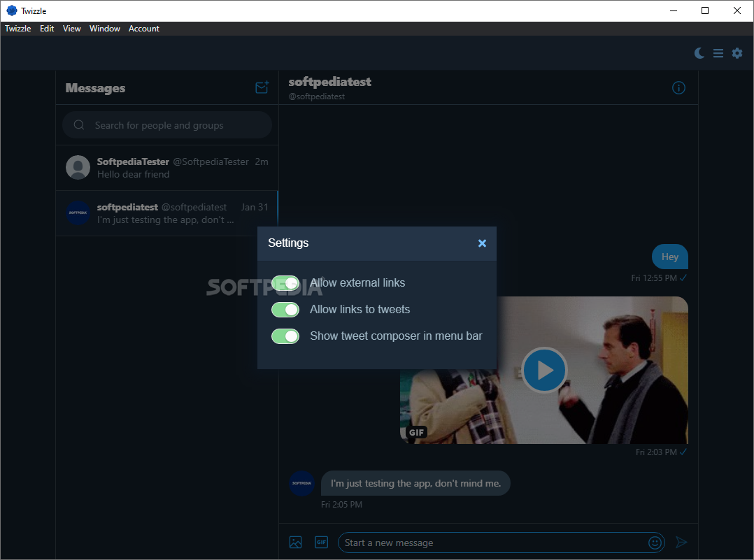Open the Window menu
Viewport: 754px width, 560px height.
click(104, 29)
